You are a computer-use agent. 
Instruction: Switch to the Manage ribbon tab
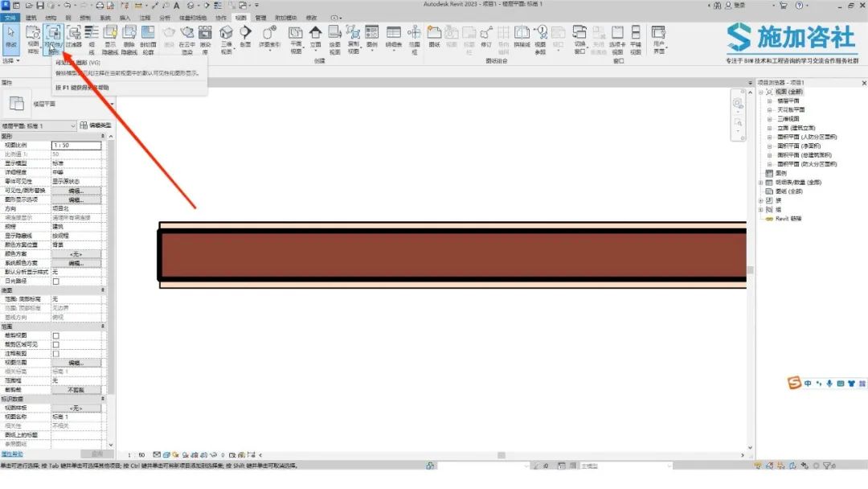260,17
